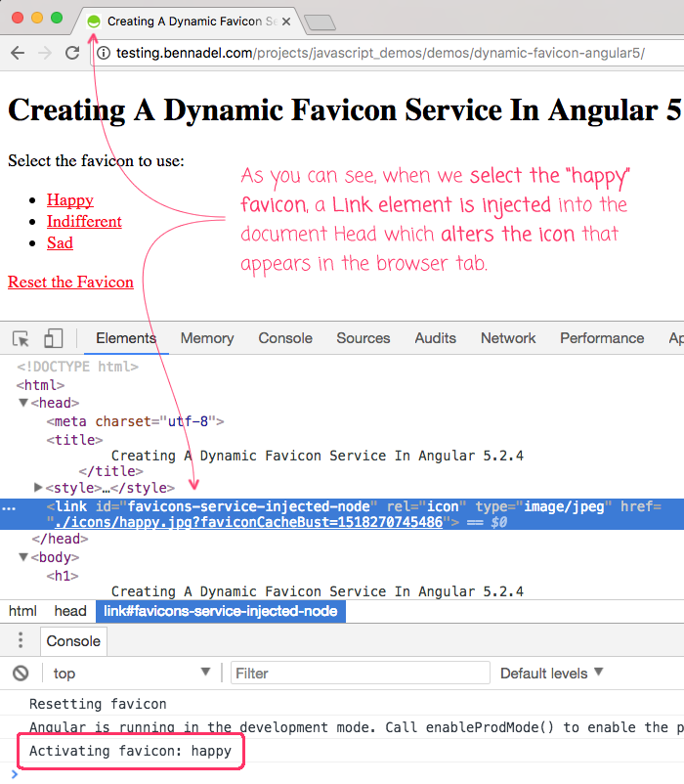Screen dimensions: 684x784
Task: Collapse the body element node
Action: [24, 557]
